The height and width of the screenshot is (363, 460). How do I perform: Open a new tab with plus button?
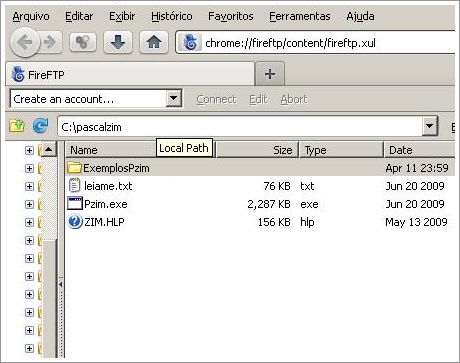[x=270, y=74]
